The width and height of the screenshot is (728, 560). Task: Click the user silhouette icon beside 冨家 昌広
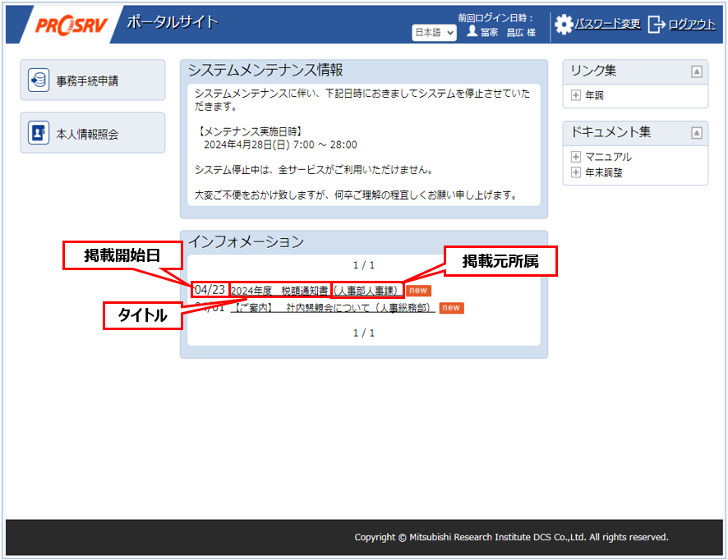point(472,31)
